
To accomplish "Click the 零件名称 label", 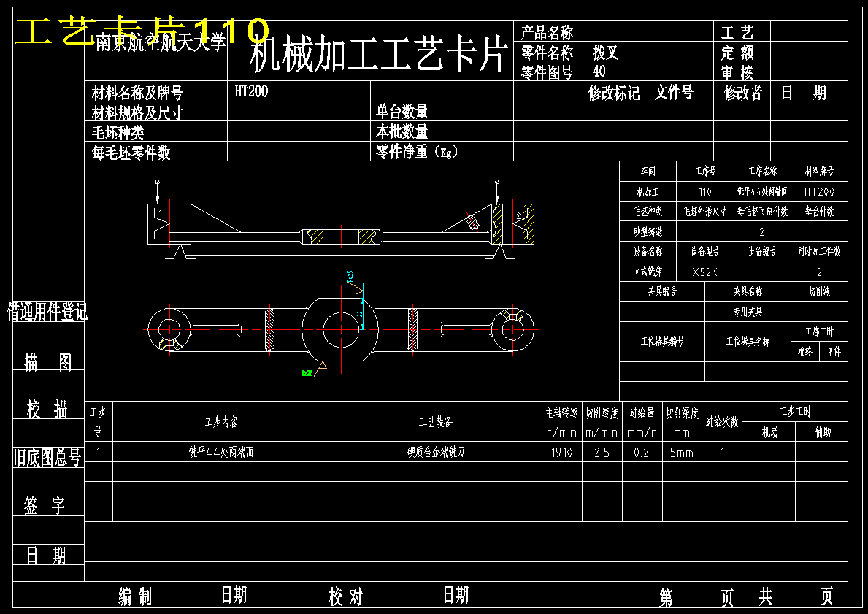I will [547, 53].
